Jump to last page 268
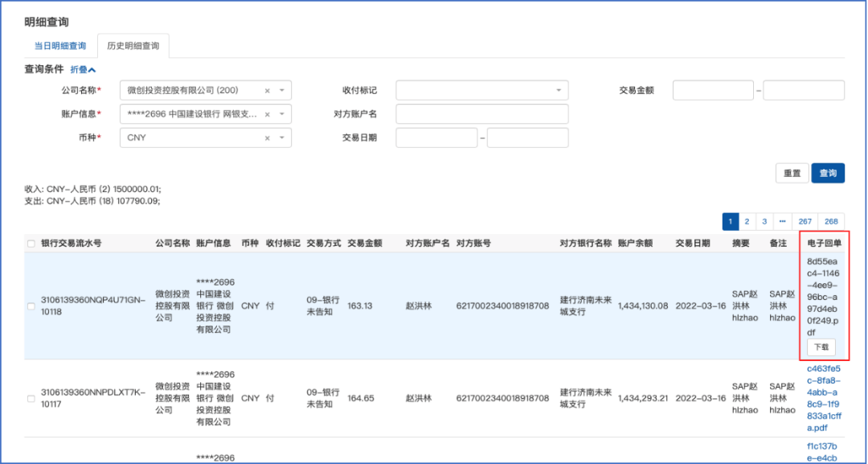868x464 pixels. click(x=831, y=221)
